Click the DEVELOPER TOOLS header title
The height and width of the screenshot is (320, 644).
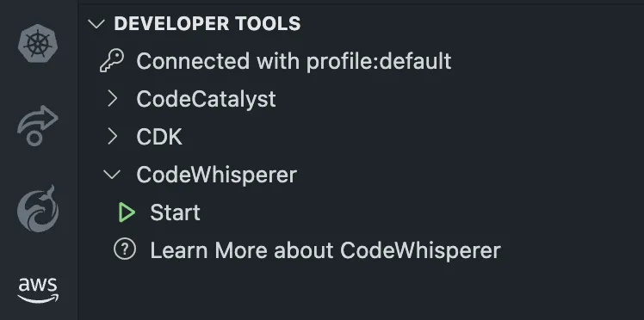(207, 23)
